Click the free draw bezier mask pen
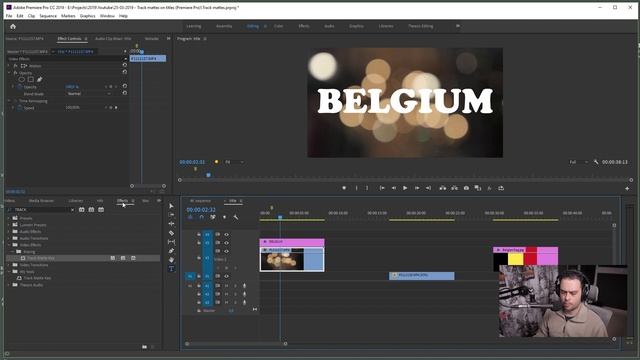The width and height of the screenshot is (640, 360). pos(40,80)
